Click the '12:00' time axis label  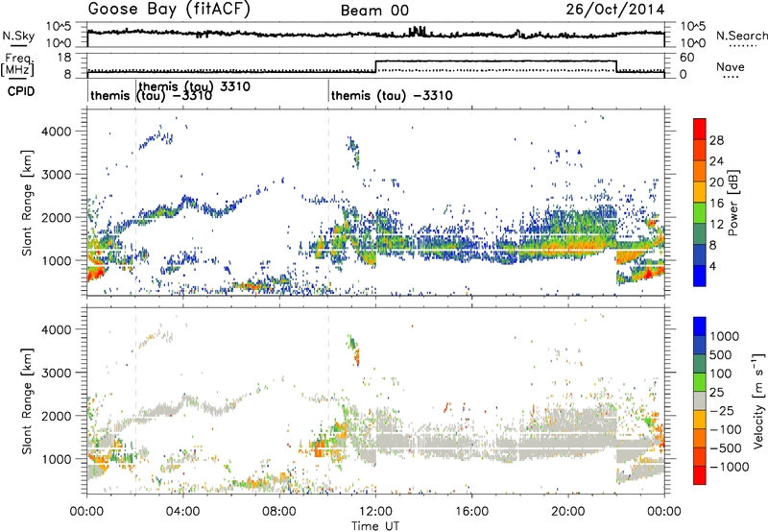(375, 512)
